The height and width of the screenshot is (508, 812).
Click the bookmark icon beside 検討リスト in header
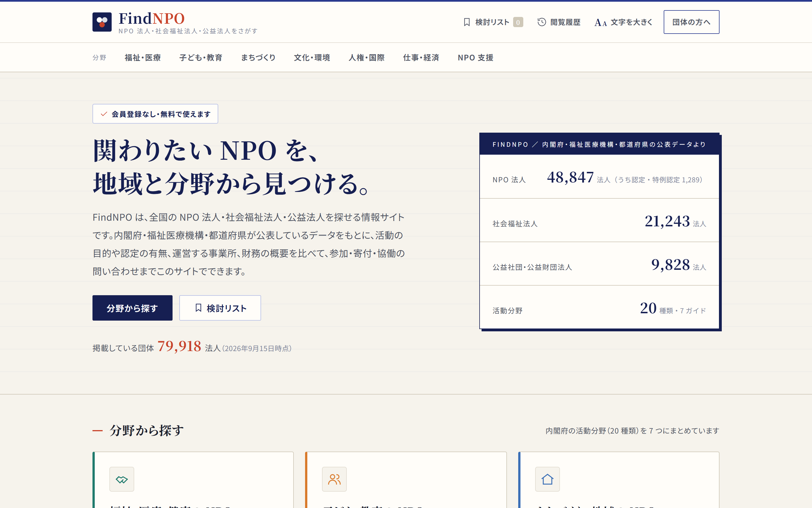pos(467,22)
